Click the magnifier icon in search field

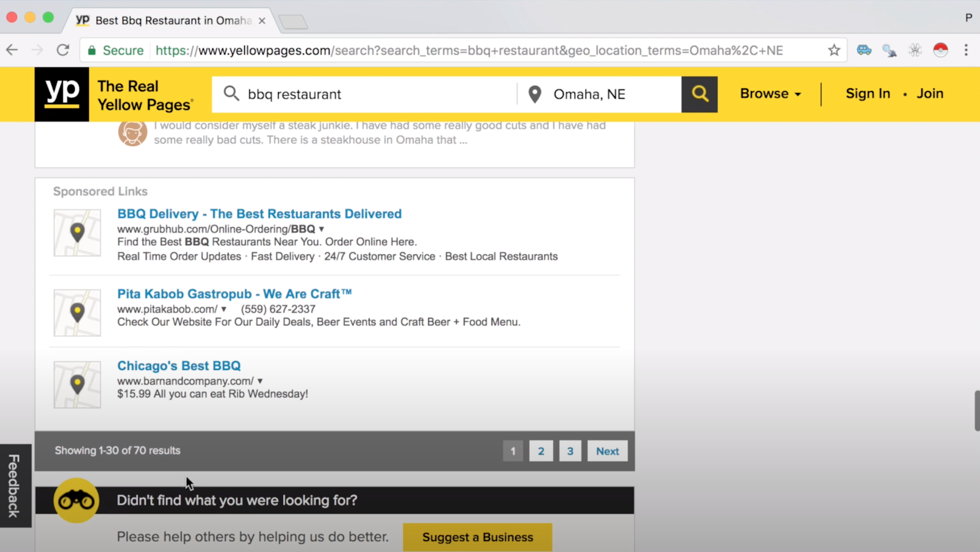tap(231, 94)
